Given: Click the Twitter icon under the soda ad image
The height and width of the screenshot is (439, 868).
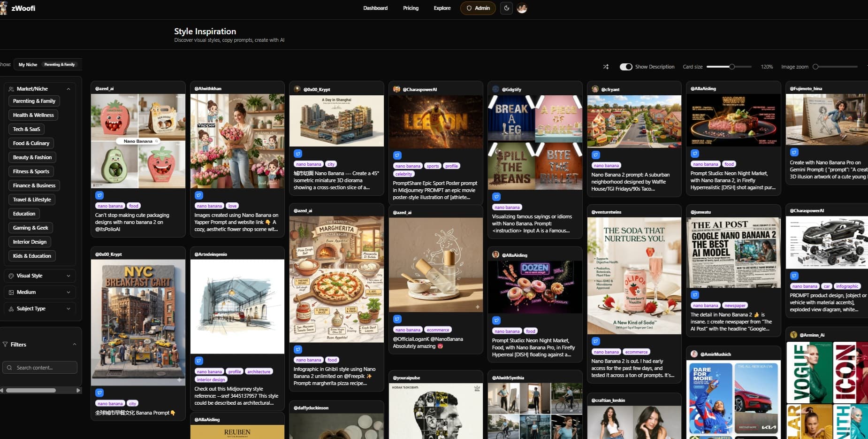Looking at the screenshot, I should pos(596,341).
